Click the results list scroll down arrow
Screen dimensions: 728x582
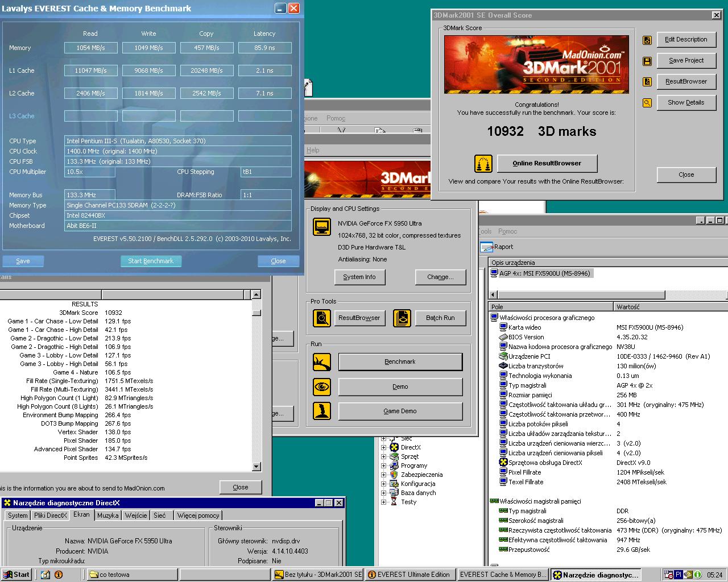point(256,467)
